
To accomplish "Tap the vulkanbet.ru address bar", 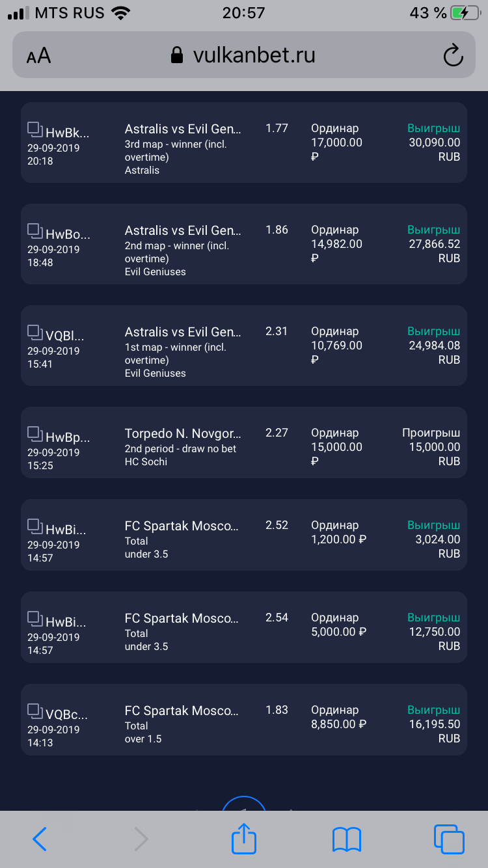I will [244, 55].
